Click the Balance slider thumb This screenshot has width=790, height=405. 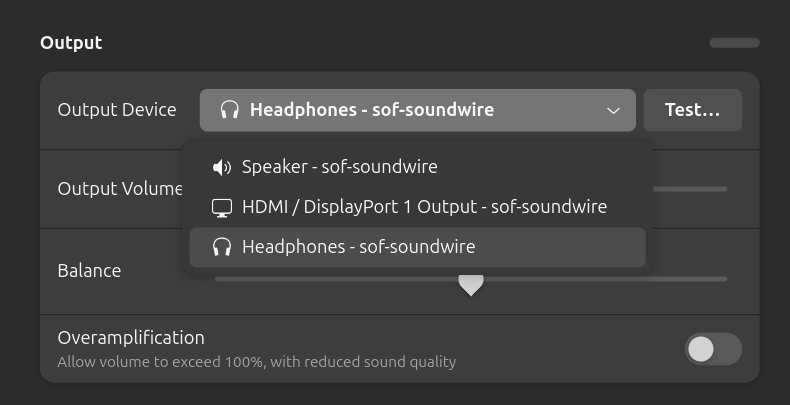[471, 285]
